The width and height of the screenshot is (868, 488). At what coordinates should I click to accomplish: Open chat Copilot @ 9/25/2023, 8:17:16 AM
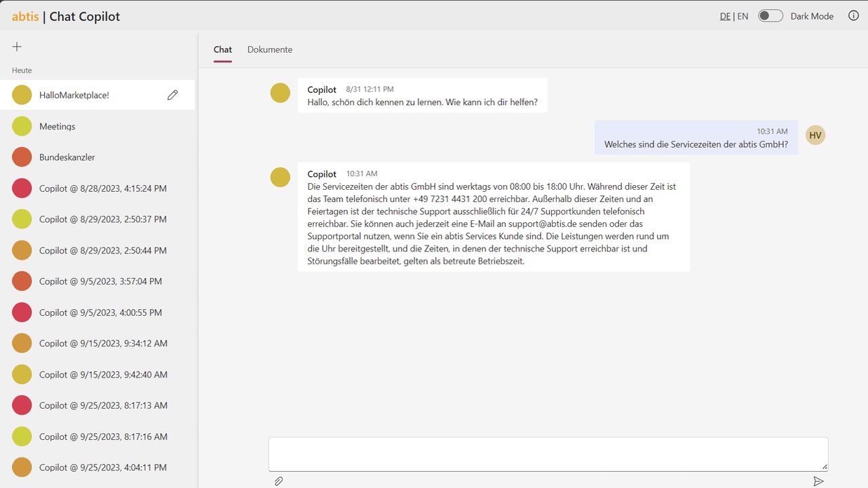(x=97, y=436)
